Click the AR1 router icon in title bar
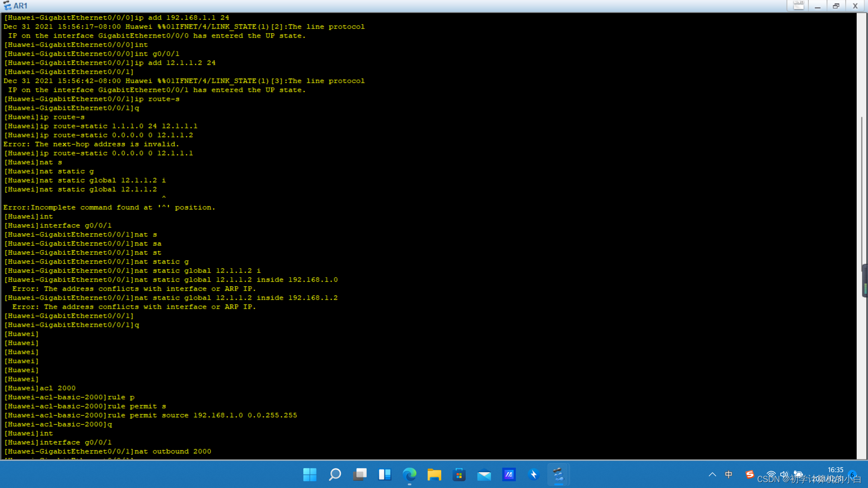Image resolution: width=868 pixels, height=488 pixels. click(7, 5)
